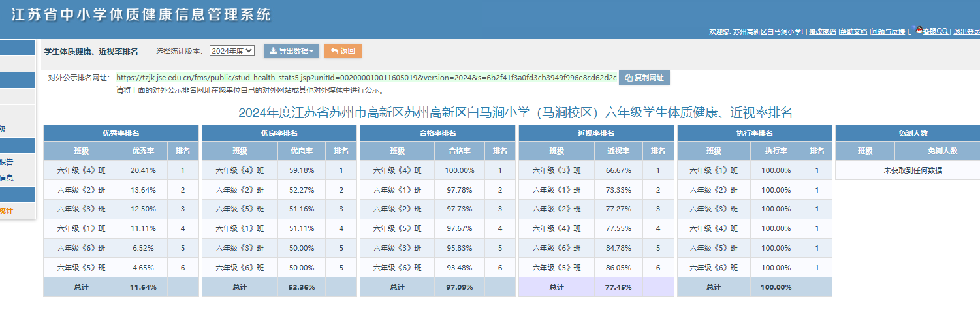Screen dimensions: 980x310
Task: Click the 11.64% excellent total cell
Action: tap(143, 287)
